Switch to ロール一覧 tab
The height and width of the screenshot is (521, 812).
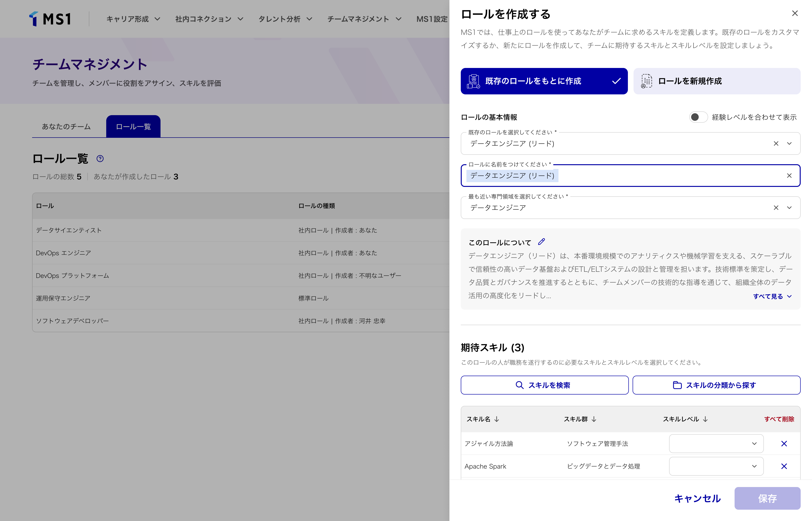[133, 126]
